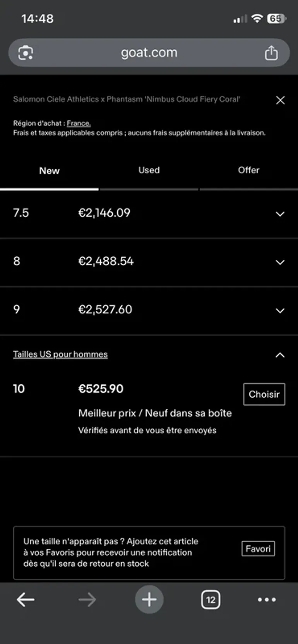Open the France region link
The image size is (298, 644).
79,123
